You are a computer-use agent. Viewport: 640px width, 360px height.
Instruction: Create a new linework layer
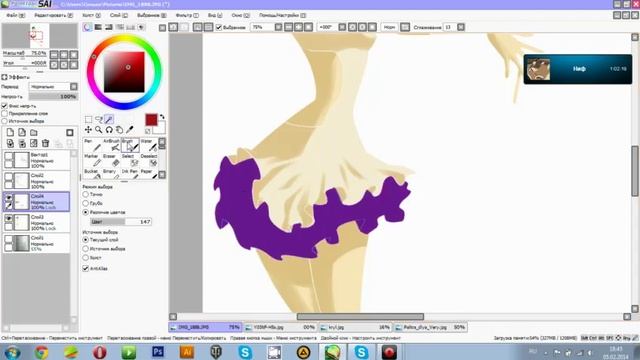click(22, 133)
